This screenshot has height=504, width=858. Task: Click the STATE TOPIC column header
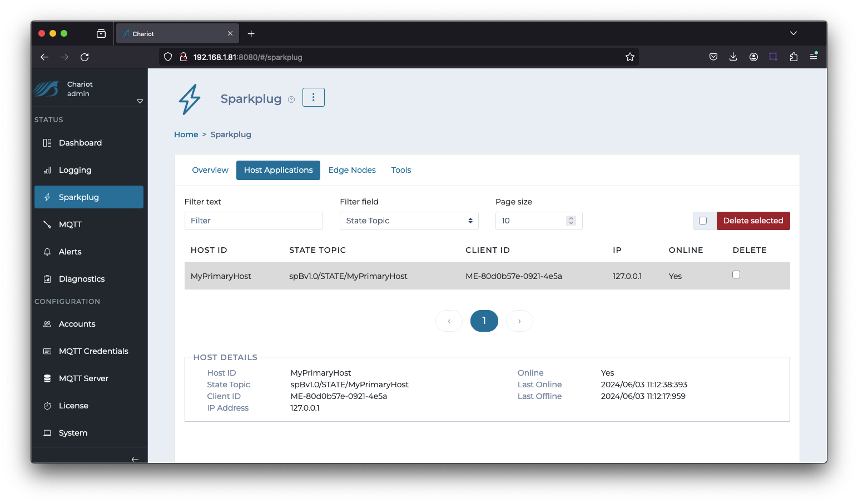(x=318, y=250)
